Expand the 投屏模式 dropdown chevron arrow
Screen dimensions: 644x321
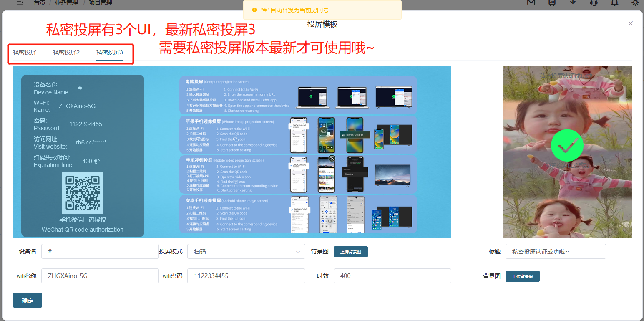[298, 252]
